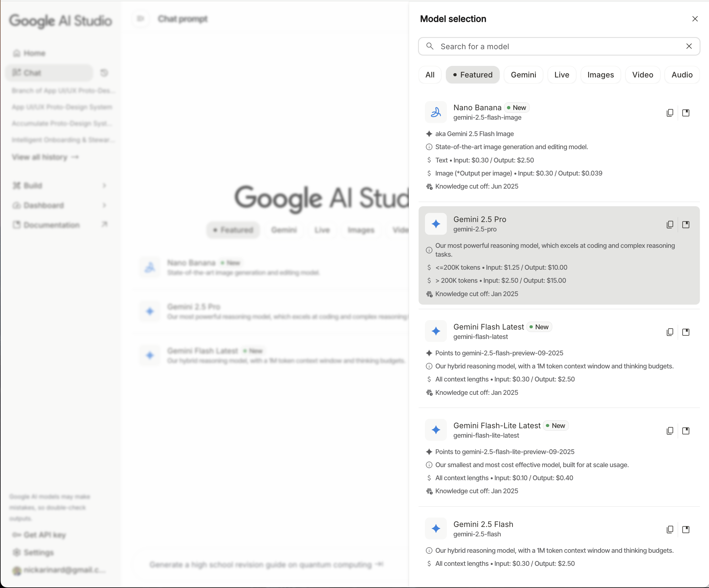
Task: Copy the gemini-2.5-pro model ID
Action: coord(670,224)
